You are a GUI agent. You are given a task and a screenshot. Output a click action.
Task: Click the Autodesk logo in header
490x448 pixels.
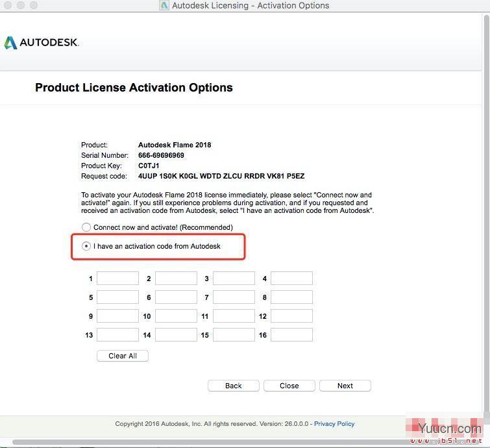pos(42,43)
